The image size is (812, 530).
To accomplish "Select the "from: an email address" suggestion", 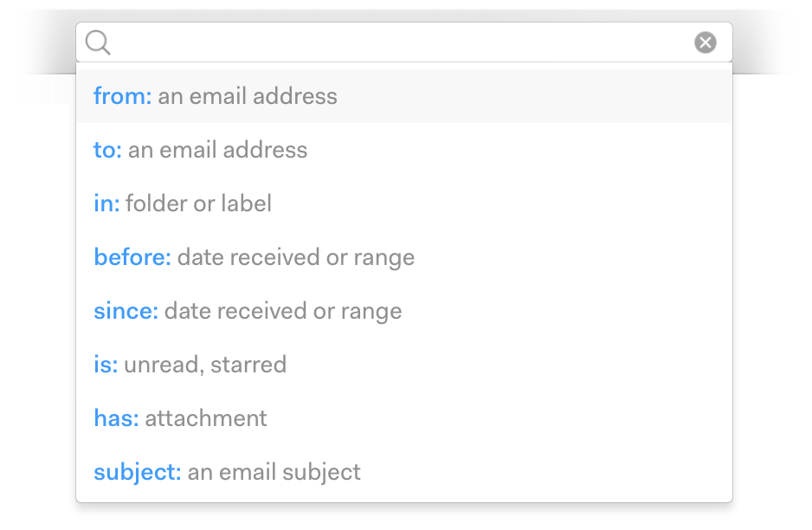I will tap(404, 96).
